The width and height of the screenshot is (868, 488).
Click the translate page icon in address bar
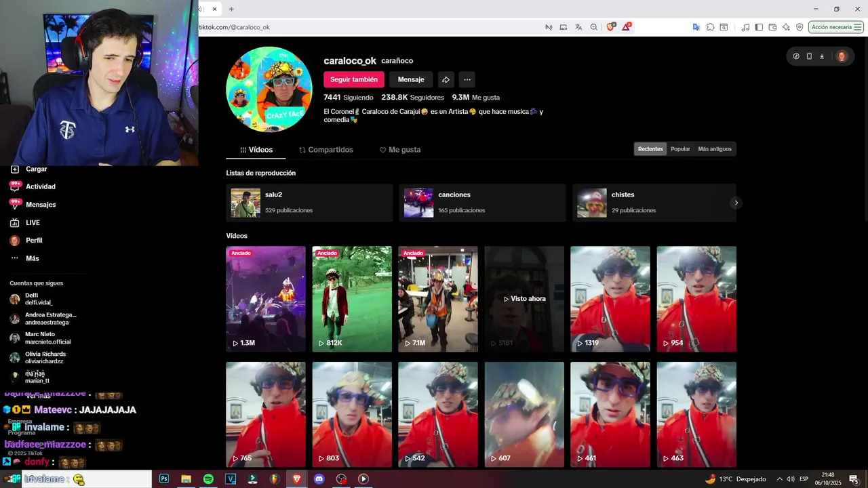pos(578,27)
